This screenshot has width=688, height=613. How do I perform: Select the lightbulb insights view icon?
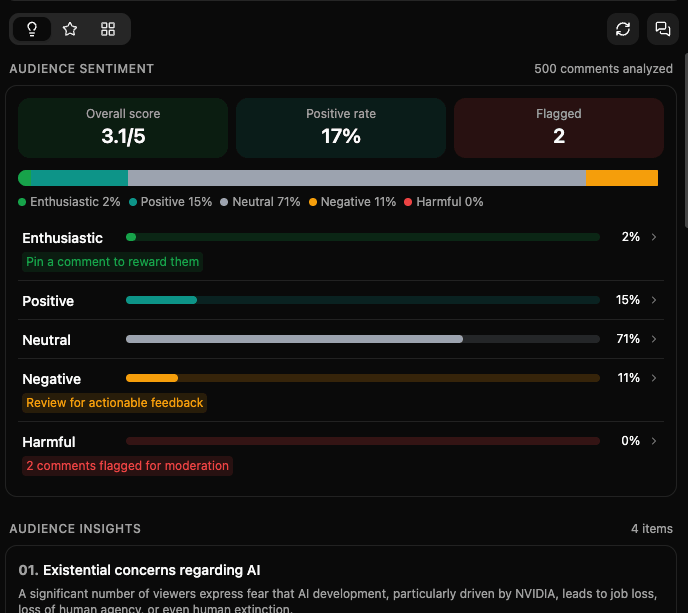tap(32, 29)
